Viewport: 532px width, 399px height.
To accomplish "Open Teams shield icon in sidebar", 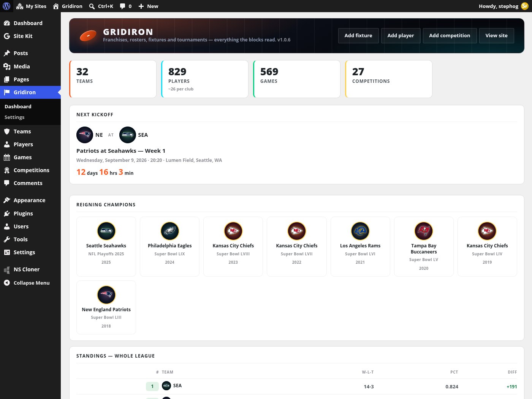I will [7, 131].
